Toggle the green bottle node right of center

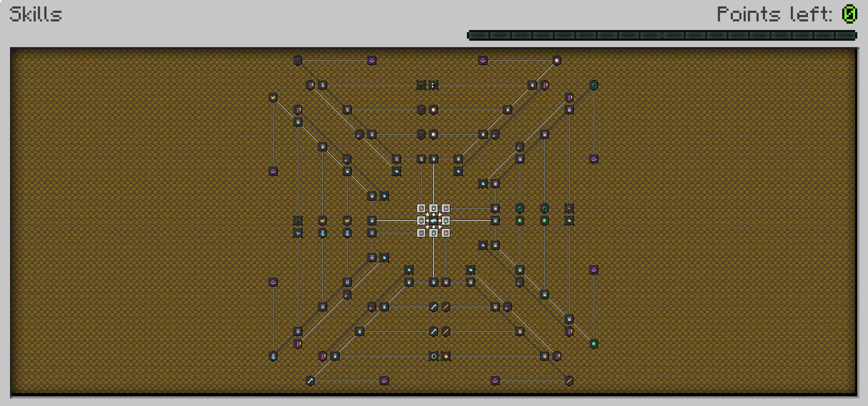pyautogui.click(x=446, y=220)
